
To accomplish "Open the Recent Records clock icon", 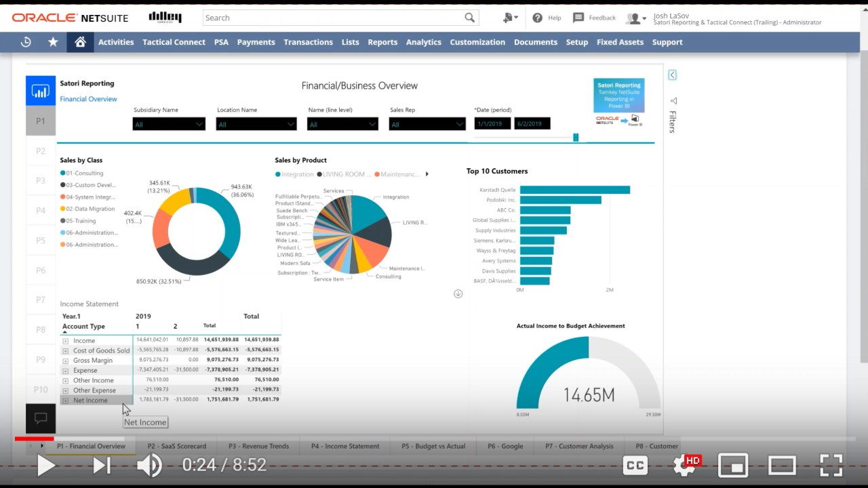I will pos(26,42).
